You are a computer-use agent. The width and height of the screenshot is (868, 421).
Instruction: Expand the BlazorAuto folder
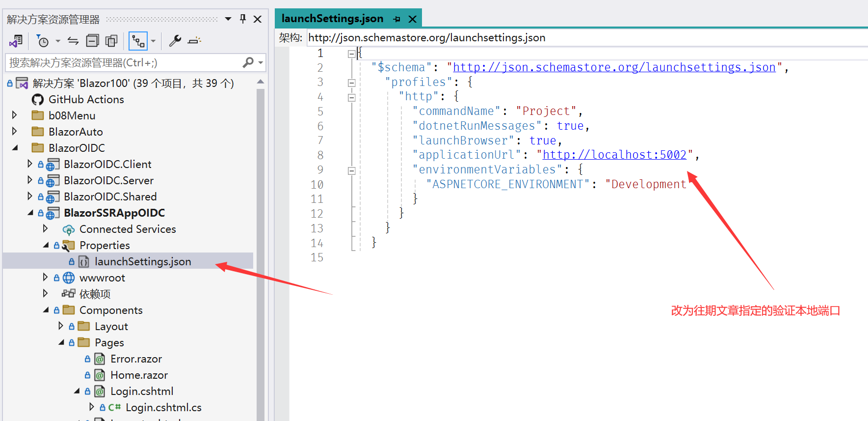pos(14,132)
